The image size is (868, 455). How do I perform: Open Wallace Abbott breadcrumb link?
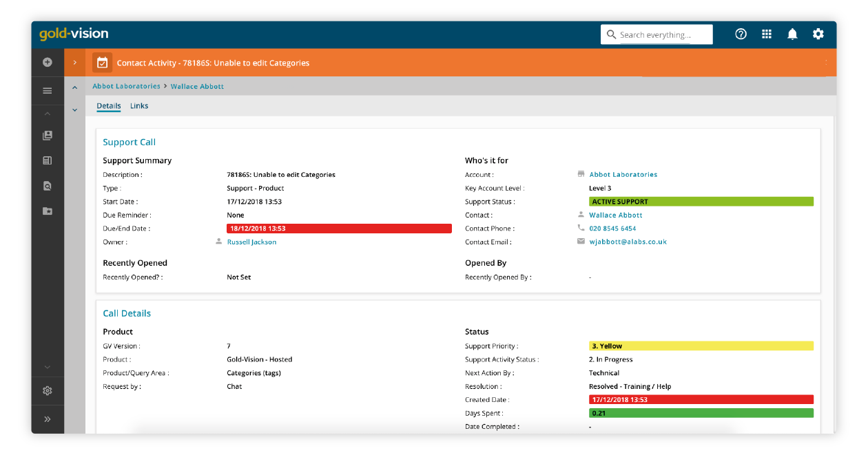pos(197,87)
